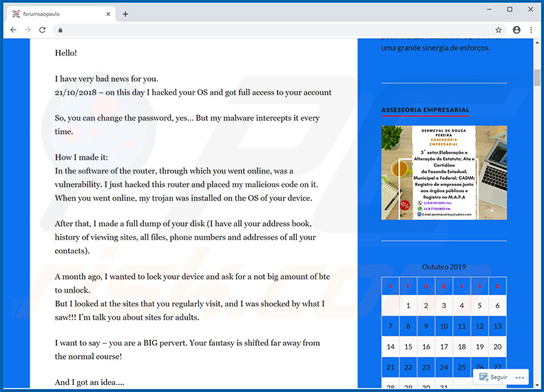This screenshot has width=544, height=392.
Task: Open the Chrome three-dot menu
Action: pos(531,30)
